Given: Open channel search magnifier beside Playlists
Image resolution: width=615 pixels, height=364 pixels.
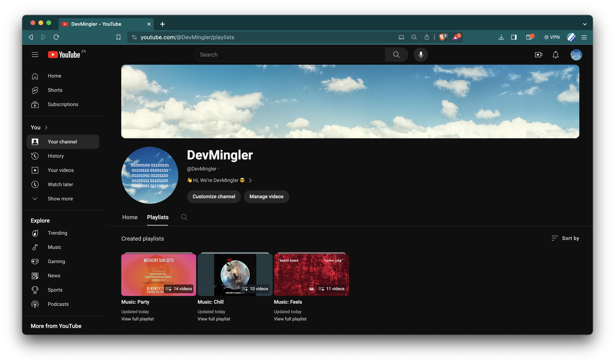Looking at the screenshot, I should 184,217.
